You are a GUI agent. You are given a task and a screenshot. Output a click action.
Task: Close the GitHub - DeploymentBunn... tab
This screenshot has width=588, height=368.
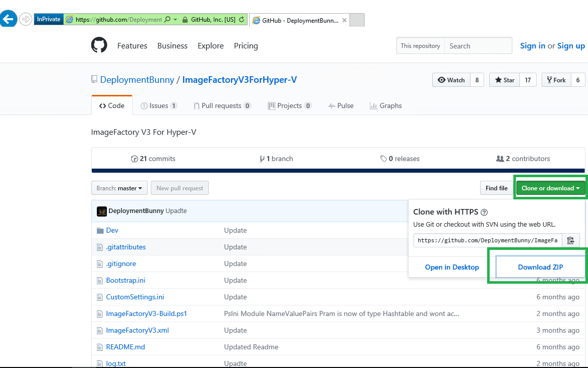coord(344,20)
